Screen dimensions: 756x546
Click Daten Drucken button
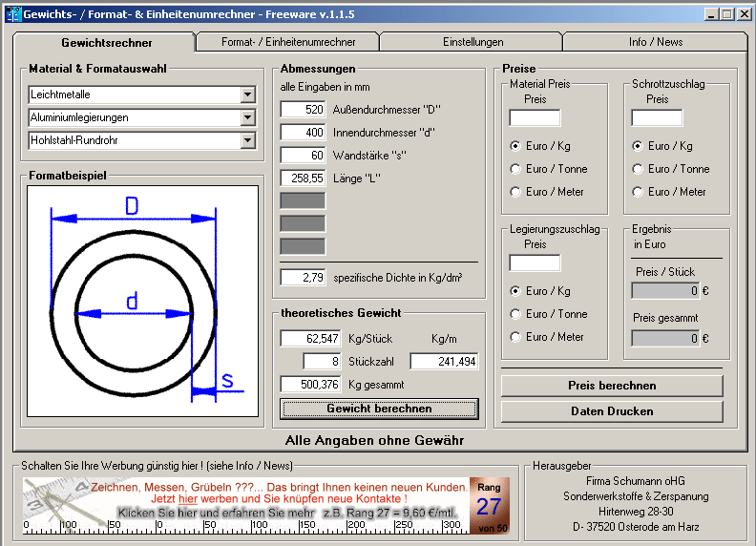pyautogui.click(x=612, y=411)
